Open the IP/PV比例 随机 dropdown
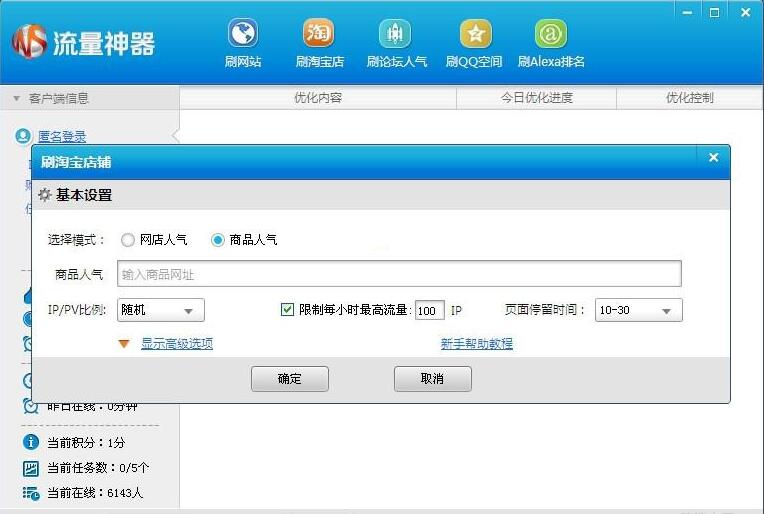764x514 pixels. 161,310
